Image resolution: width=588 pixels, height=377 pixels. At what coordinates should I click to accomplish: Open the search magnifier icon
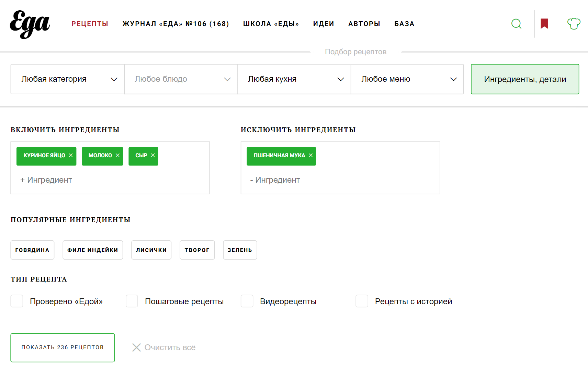516,24
